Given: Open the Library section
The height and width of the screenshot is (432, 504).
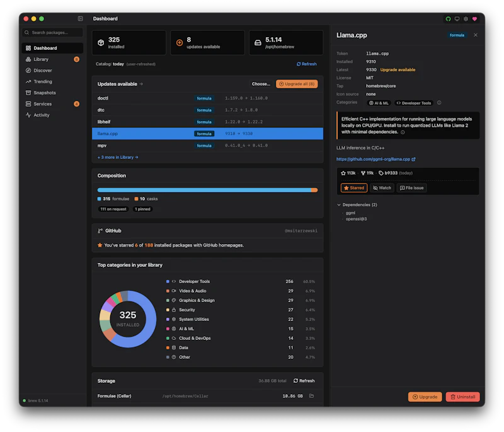Looking at the screenshot, I should [x=52, y=59].
